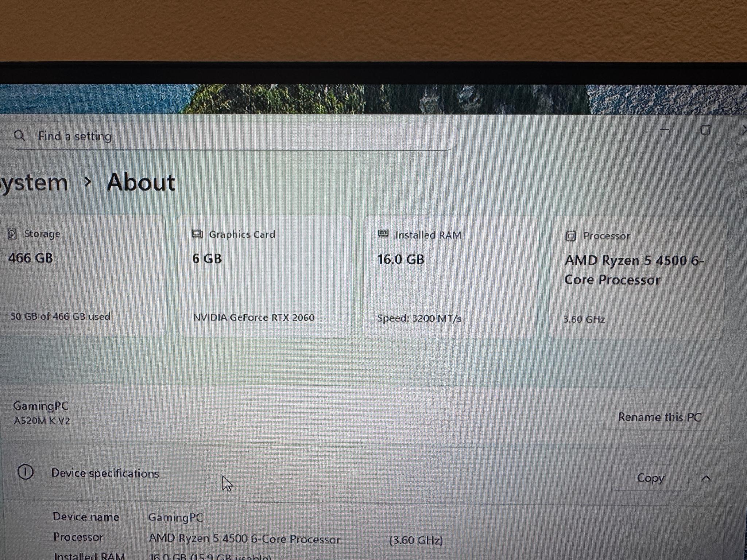Click the Storage card label
This screenshot has height=560, width=747.
tap(42, 234)
